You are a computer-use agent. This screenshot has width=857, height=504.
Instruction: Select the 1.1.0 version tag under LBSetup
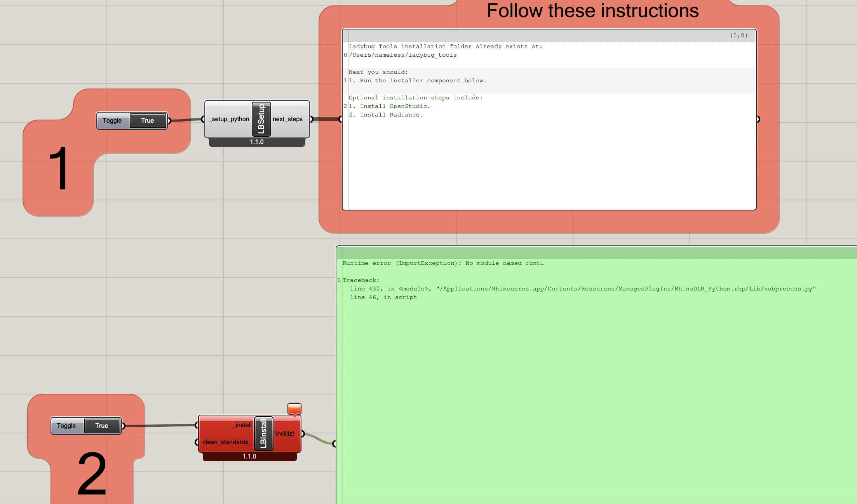click(257, 142)
